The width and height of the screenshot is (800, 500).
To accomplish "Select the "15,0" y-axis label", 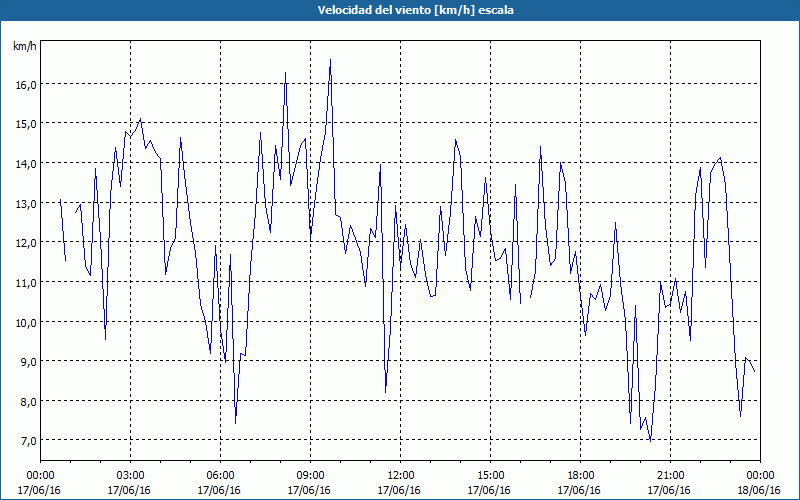I will [26, 124].
